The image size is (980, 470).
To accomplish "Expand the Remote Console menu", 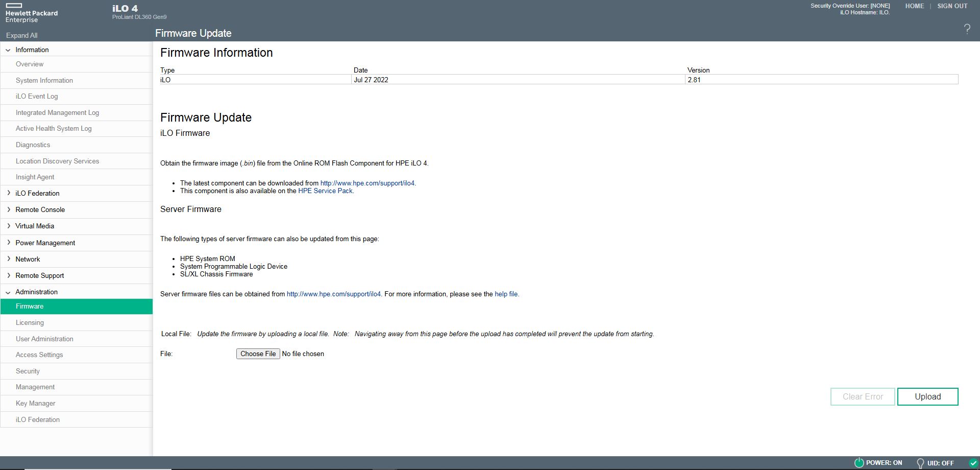I will click(x=8, y=209).
